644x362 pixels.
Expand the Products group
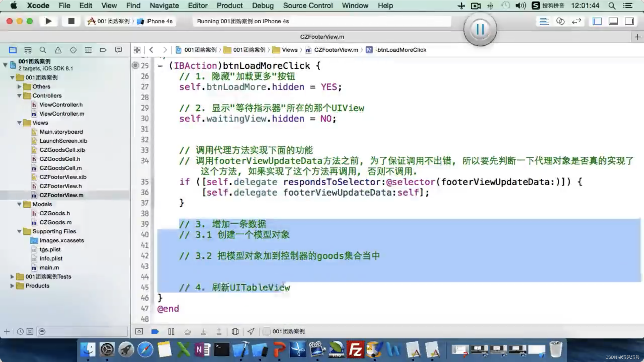tap(12, 286)
